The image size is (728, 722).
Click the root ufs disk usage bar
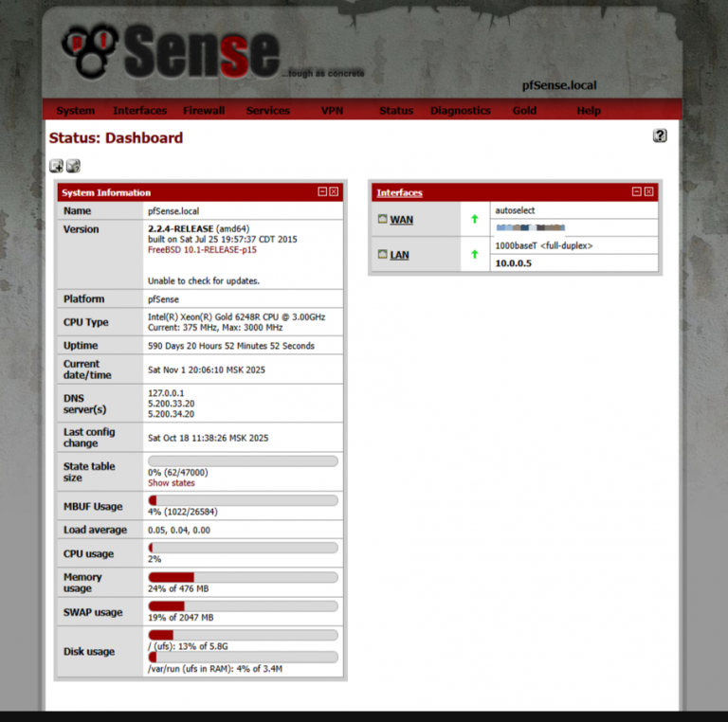click(243, 635)
